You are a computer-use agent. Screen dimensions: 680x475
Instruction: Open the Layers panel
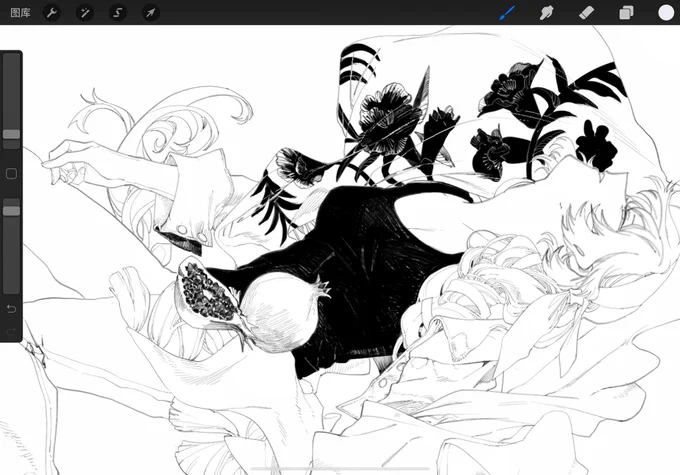(x=626, y=13)
